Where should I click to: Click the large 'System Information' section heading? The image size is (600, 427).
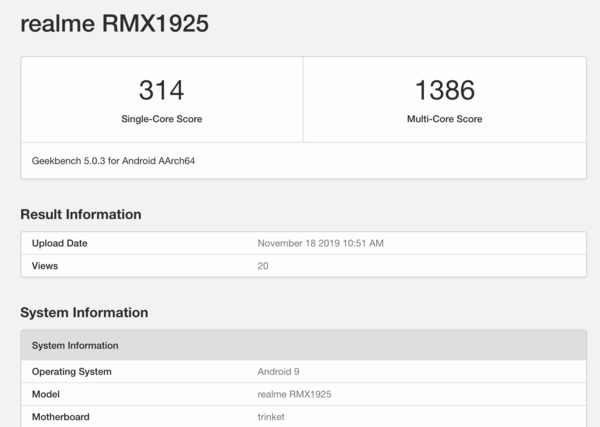pos(84,313)
